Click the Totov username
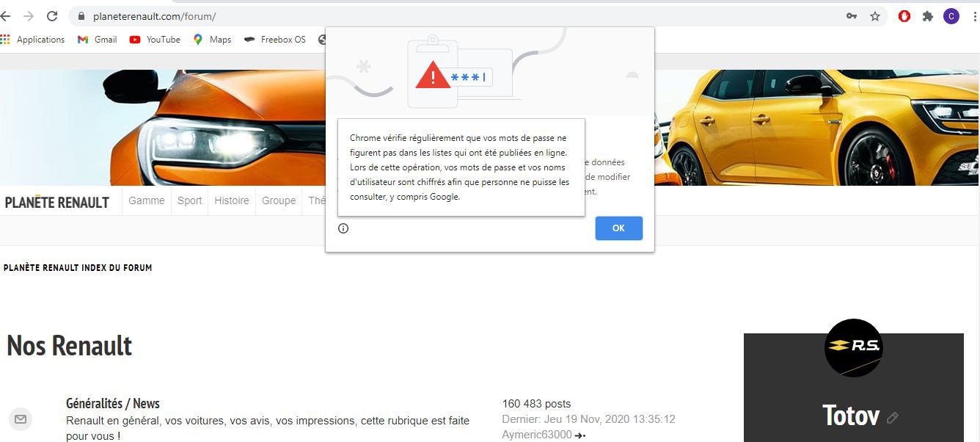Screen dimensions: 980x442 click(x=851, y=416)
